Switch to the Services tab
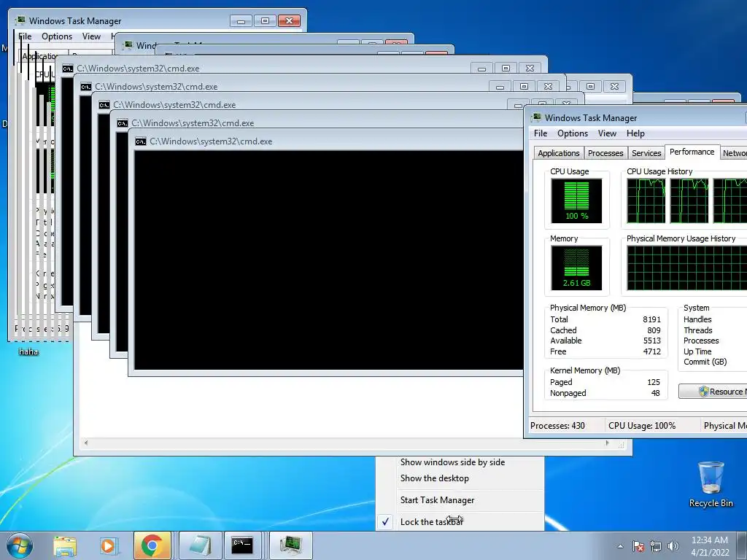747x560 pixels. click(x=646, y=153)
